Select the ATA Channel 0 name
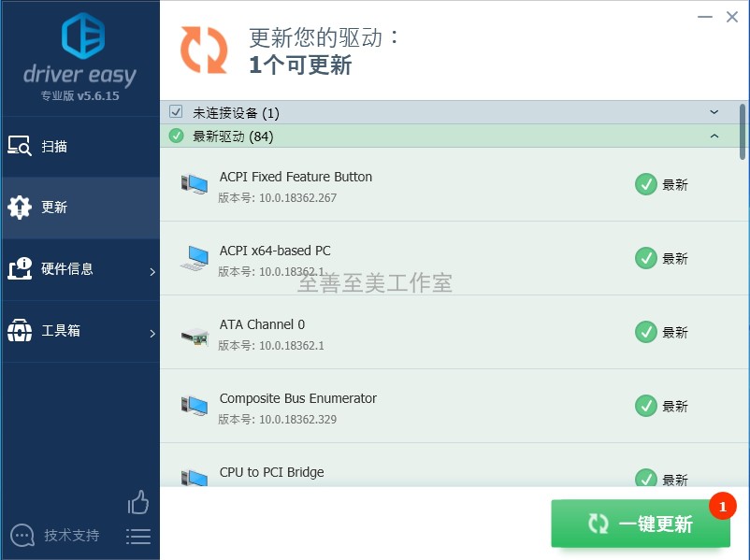Image resolution: width=750 pixels, height=560 pixels. (262, 324)
